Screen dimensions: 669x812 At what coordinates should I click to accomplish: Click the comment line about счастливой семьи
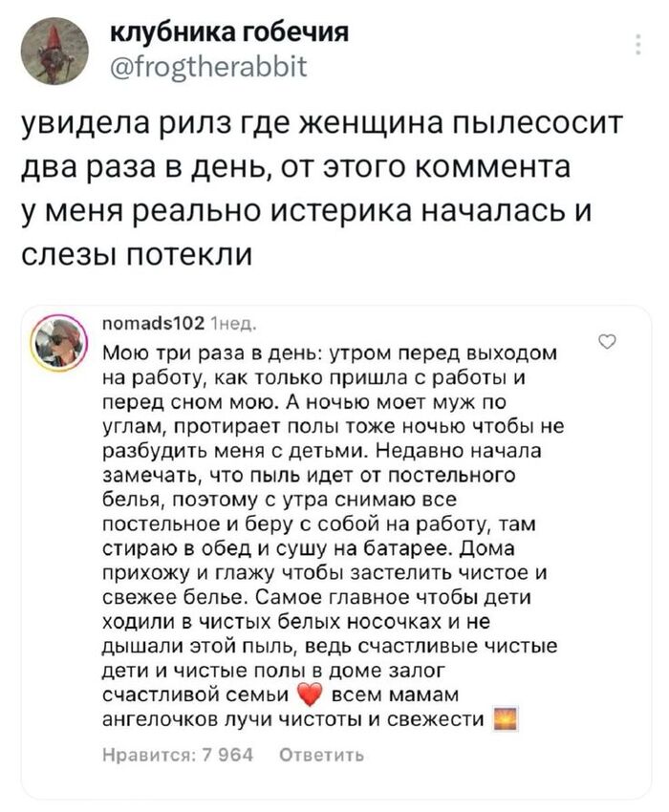point(281,694)
